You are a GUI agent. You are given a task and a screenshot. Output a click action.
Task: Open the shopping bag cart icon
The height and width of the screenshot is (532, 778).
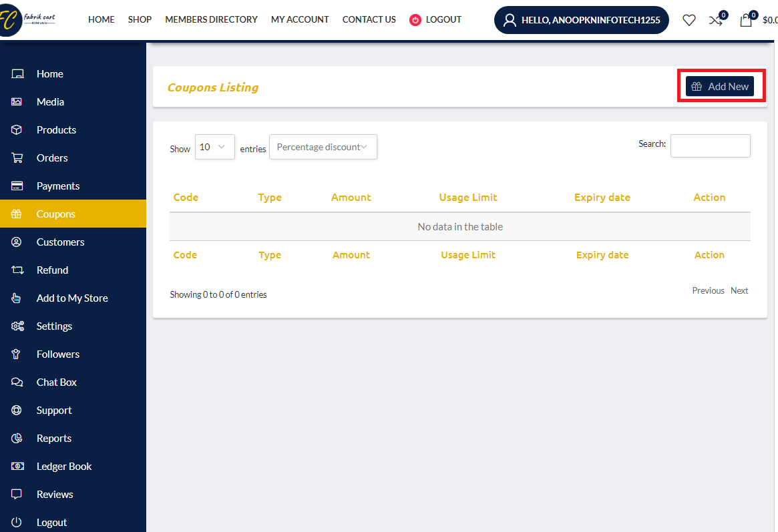[x=745, y=20]
